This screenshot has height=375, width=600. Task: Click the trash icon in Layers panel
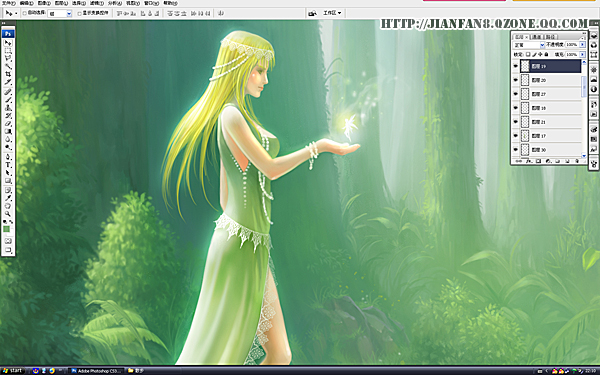[x=577, y=161]
